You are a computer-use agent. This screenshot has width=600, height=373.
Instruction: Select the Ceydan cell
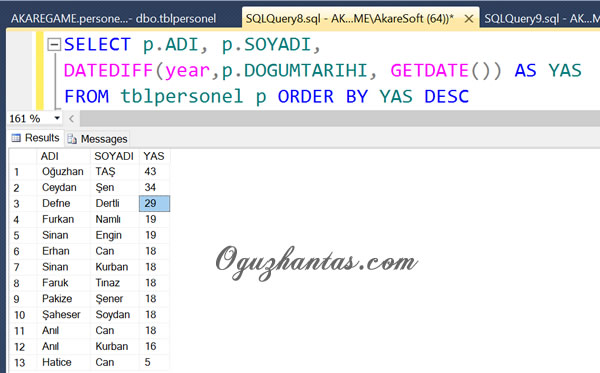coord(64,187)
